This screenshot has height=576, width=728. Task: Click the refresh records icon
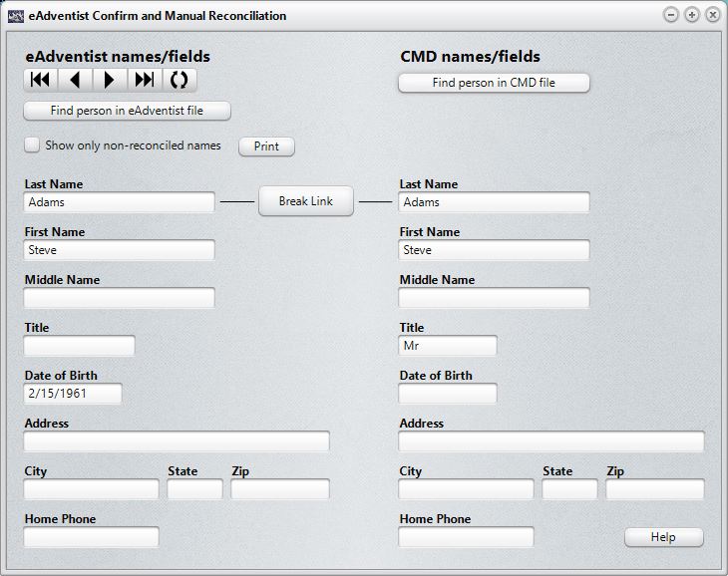point(180,80)
